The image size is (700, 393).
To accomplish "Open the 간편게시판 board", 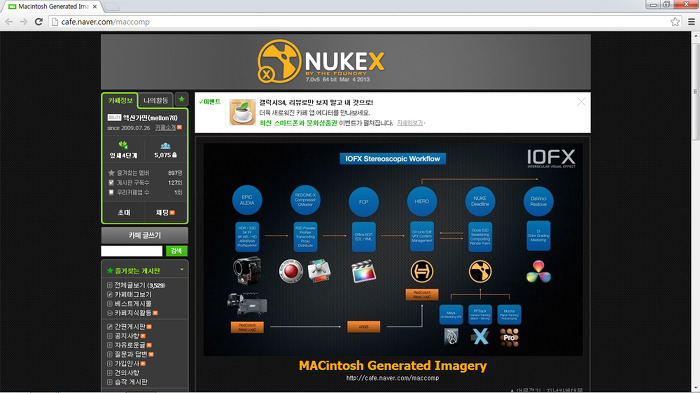I will coord(129,327).
